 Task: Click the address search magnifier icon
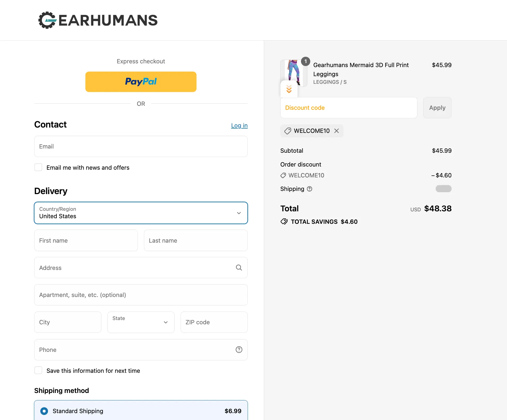(239, 268)
